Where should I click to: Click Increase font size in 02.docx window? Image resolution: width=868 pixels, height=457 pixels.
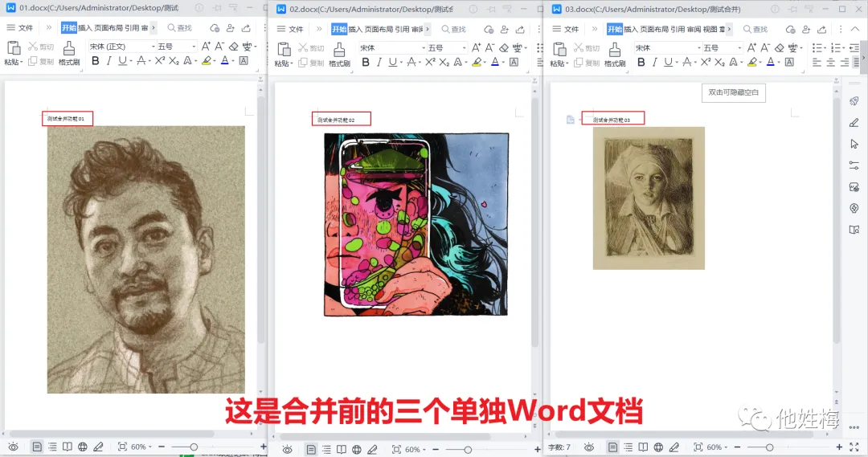476,47
